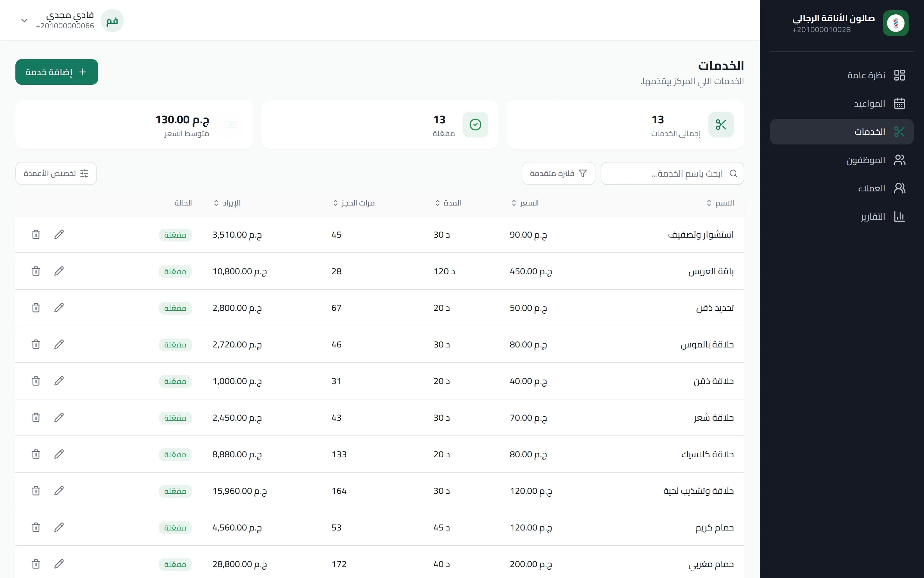The image size is (924, 578).
Task: Edit the حلاقة وتشذيب لحية service
Action: tap(59, 491)
